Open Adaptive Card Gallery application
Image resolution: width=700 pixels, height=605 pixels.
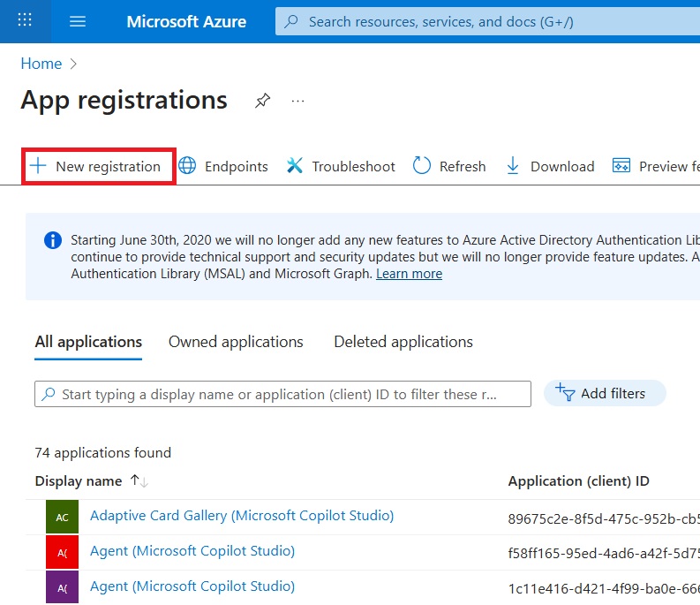pos(241,516)
